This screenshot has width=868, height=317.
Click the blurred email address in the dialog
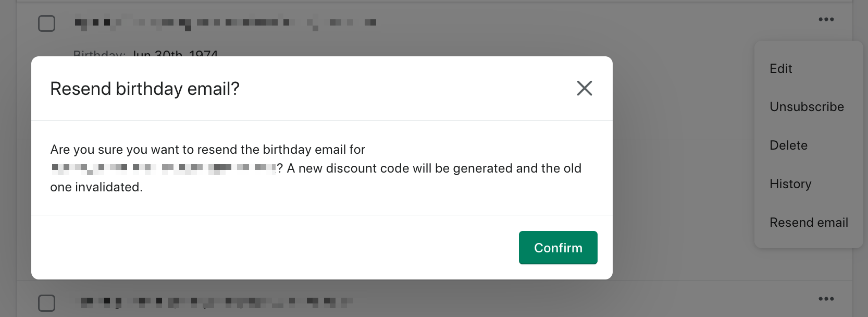coord(164,168)
